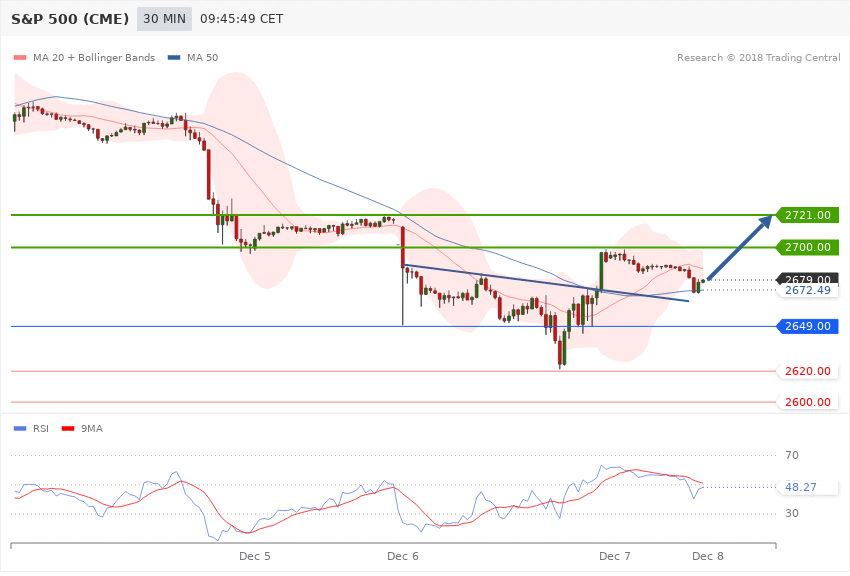Click the MA 20 + Bollinger Bands label
Viewport: 850px width, 576px height.
pos(94,57)
